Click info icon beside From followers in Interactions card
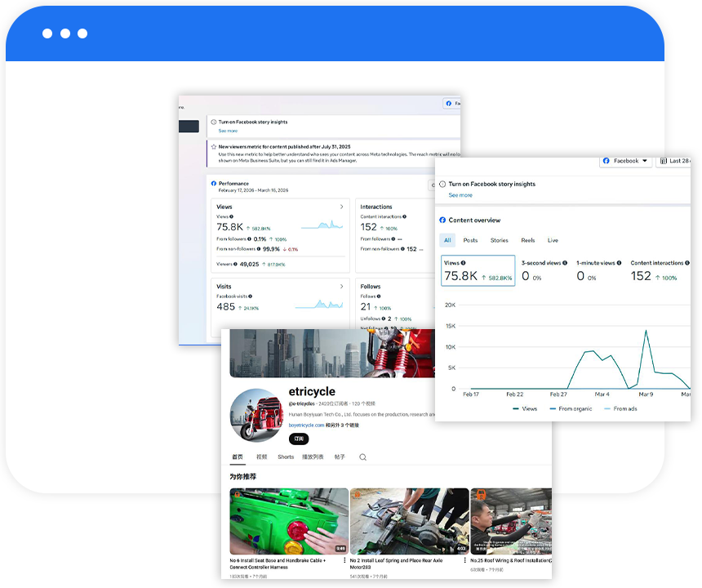 coord(393,239)
